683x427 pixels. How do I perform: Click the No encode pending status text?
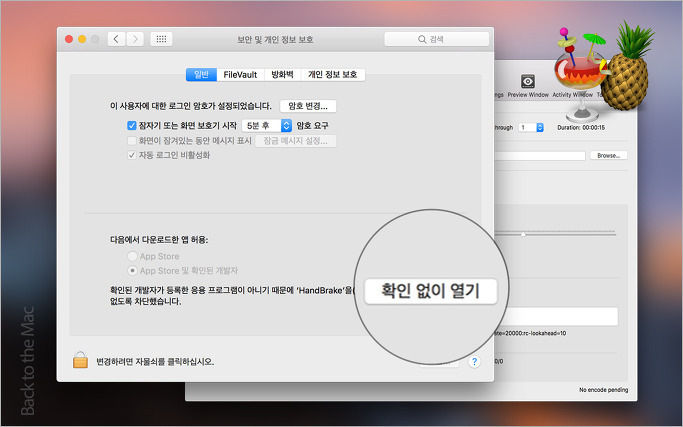point(603,390)
